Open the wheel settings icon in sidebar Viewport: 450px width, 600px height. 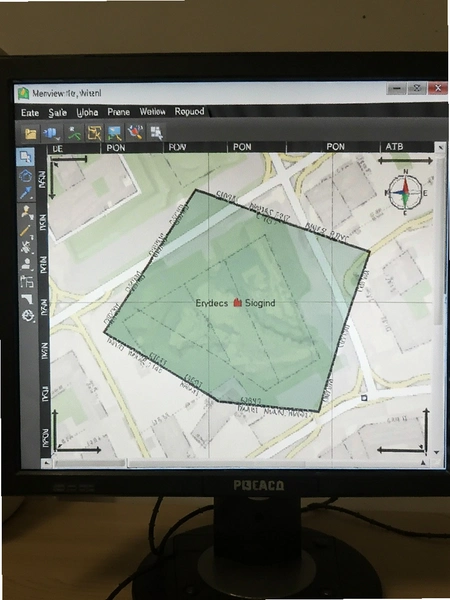click(x=28, y=316)
